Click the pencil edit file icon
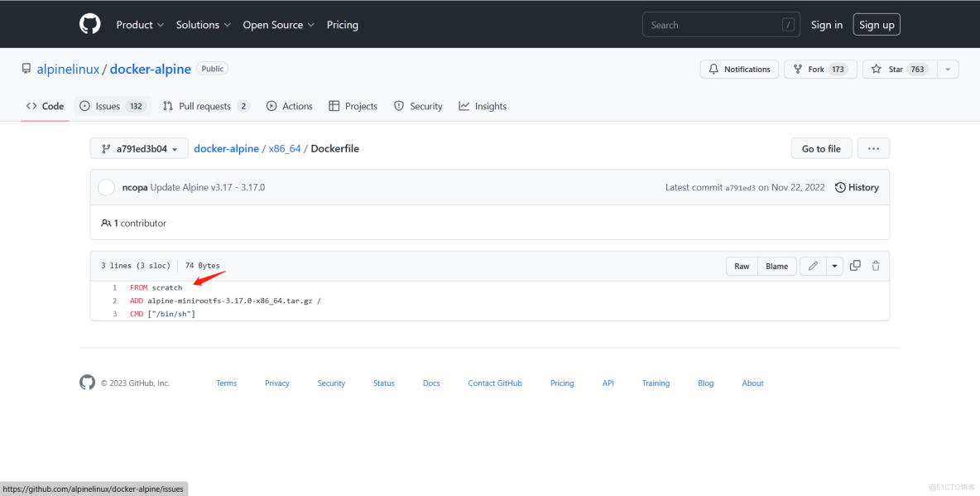 point(813,266)
